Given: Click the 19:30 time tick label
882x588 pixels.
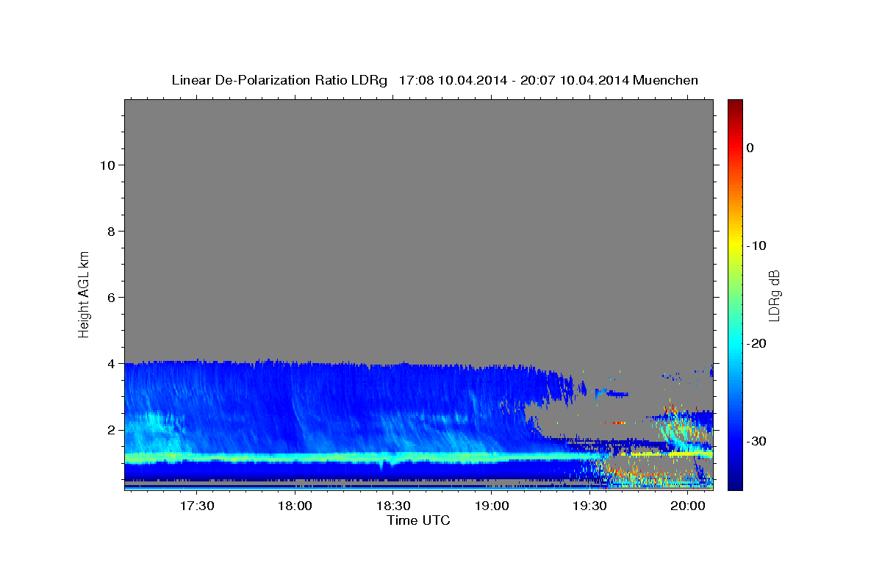Looking at the screenshot, I should 590,506.
